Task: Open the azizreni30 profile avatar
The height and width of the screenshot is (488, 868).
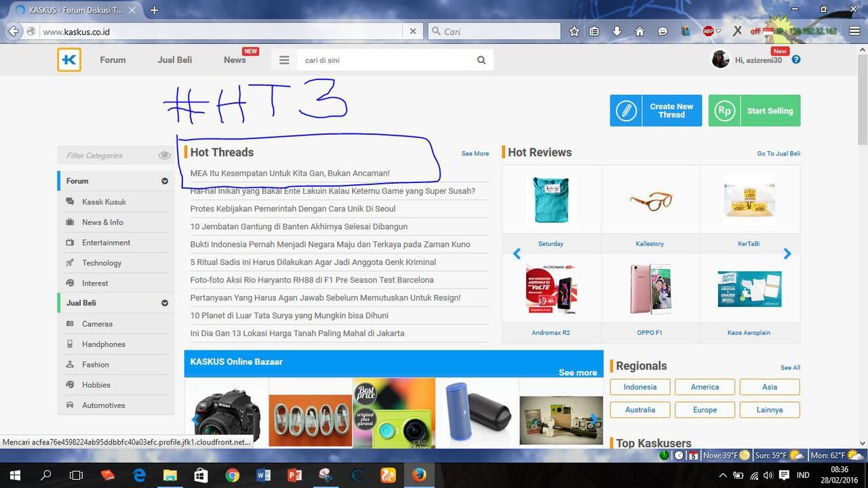Action: (720, 60)
